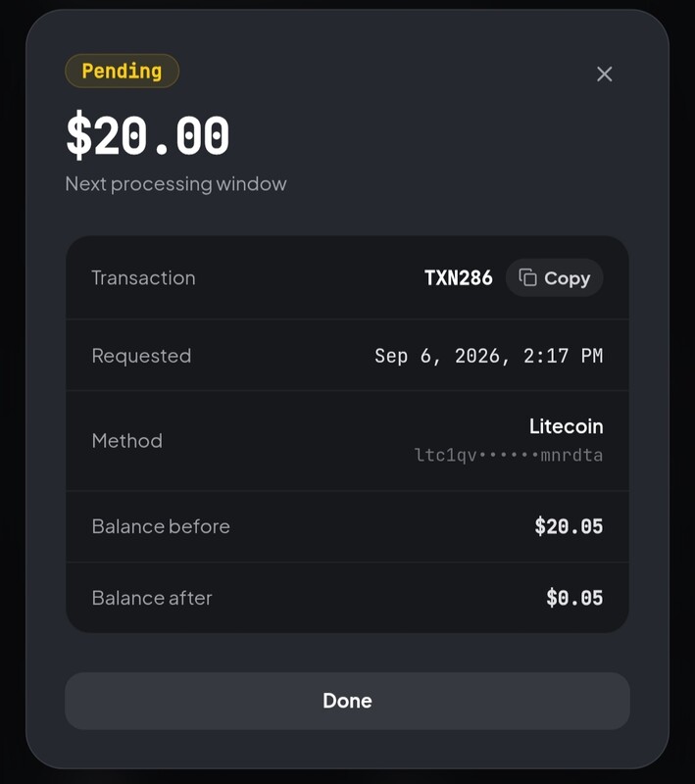Click the dollar sign in $20.00 heading
Image resolution: width=695 pixels, height=784 pixels.
[x=79, y=135]
